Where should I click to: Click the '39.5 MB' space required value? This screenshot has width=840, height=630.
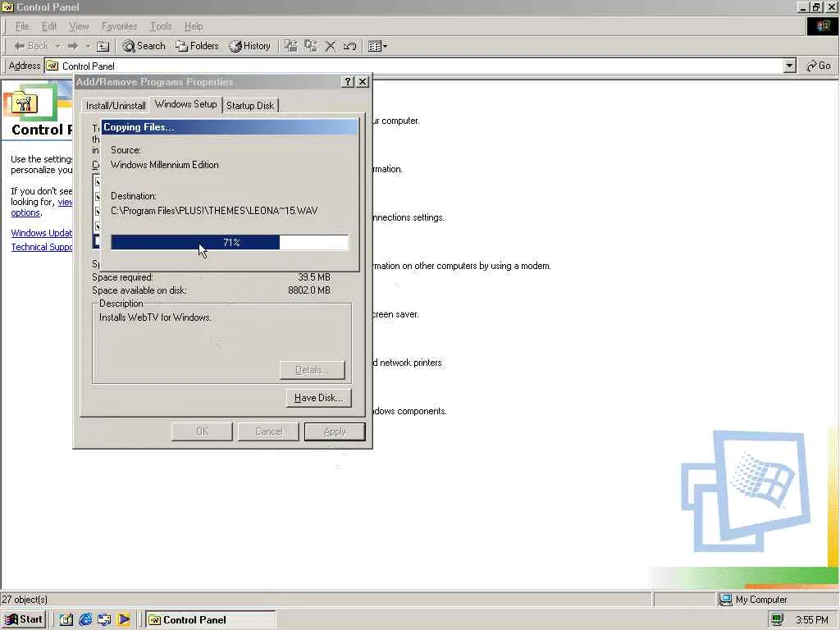[314, 277]
